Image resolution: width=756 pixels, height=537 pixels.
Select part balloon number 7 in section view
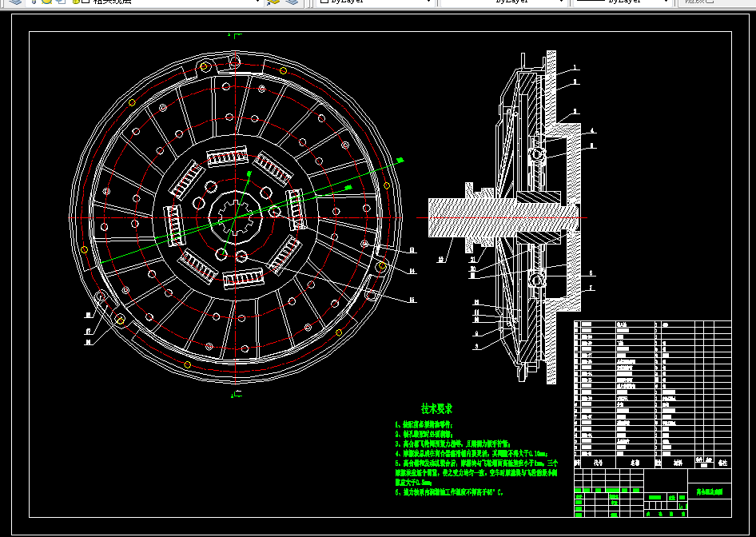point(591,288)
